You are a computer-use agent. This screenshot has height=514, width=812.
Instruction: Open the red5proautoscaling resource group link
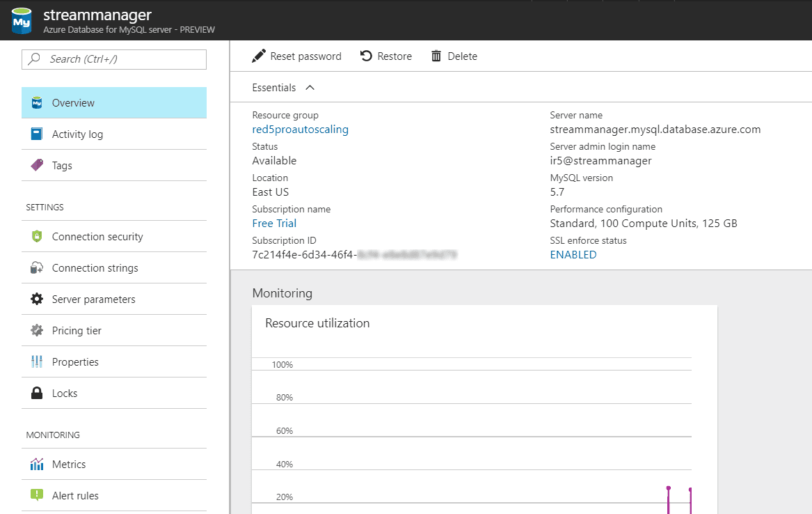[300, 130]
